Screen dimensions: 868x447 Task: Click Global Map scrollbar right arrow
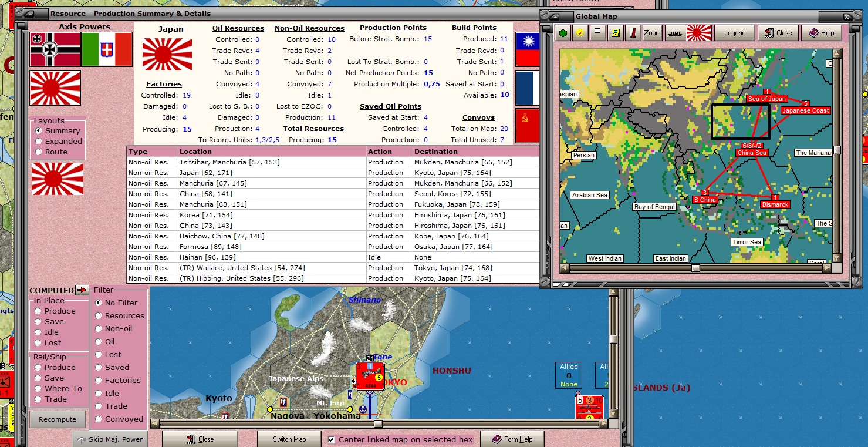pyautogui.click(x=827, y=268)
